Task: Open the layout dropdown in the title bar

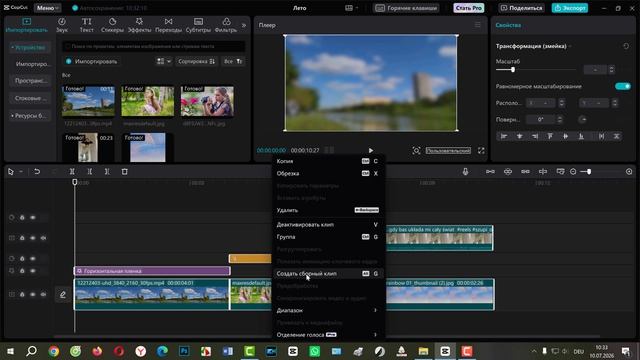Action: pos(351,8)
